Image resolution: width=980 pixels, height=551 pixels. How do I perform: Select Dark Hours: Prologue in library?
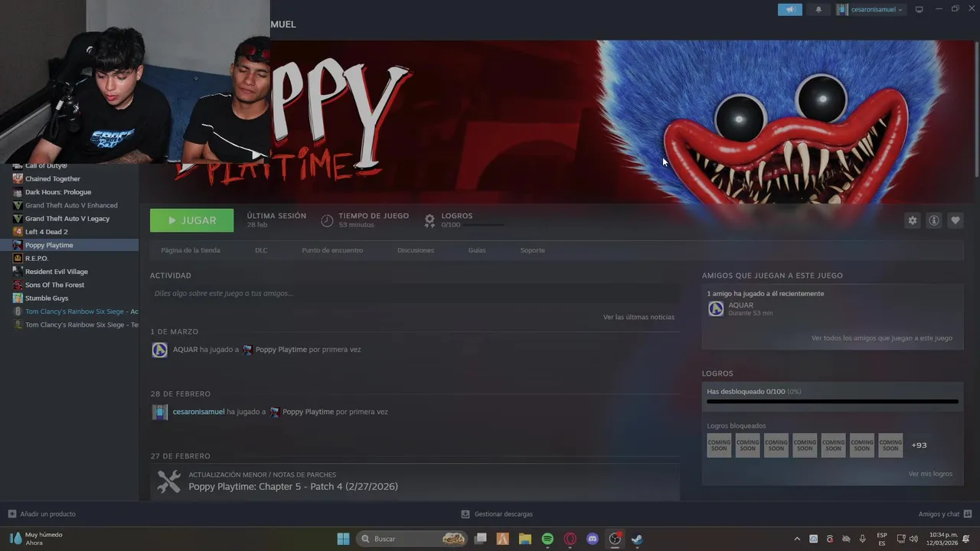58,192
